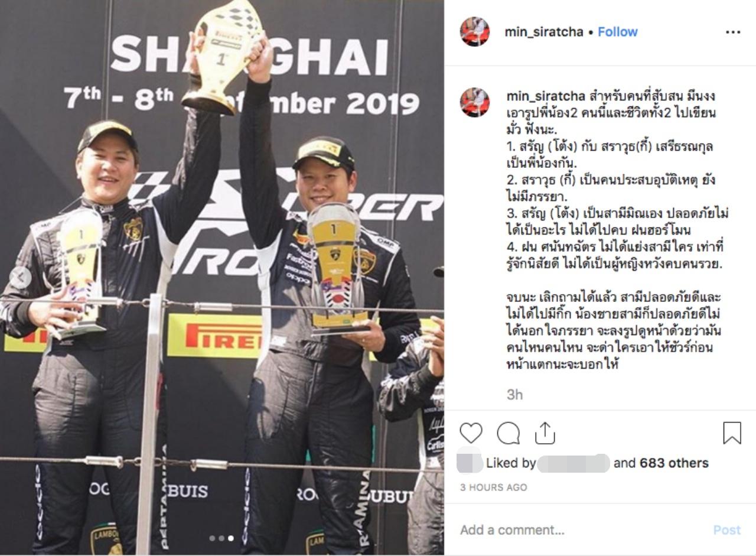The width and height of the screenshot is (756, 556).
Task: Like the post with the heart icon
Action: pyautogui.click(x=471, y=433)
